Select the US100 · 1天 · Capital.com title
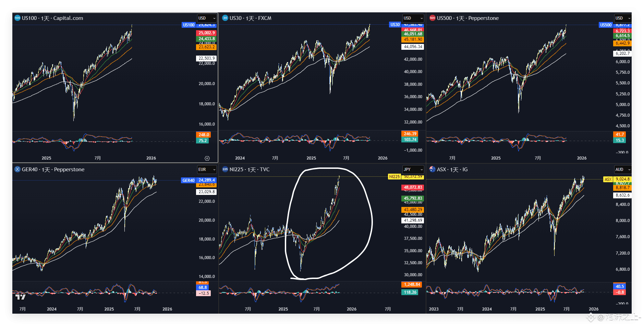644x326 pixels. (x=52, y=18)
